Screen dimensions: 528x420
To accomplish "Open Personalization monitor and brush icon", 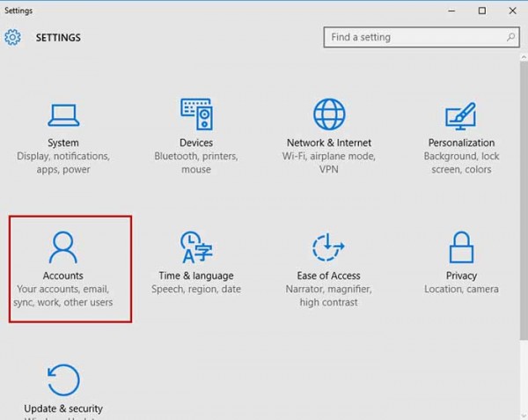I will pos(461,116).
